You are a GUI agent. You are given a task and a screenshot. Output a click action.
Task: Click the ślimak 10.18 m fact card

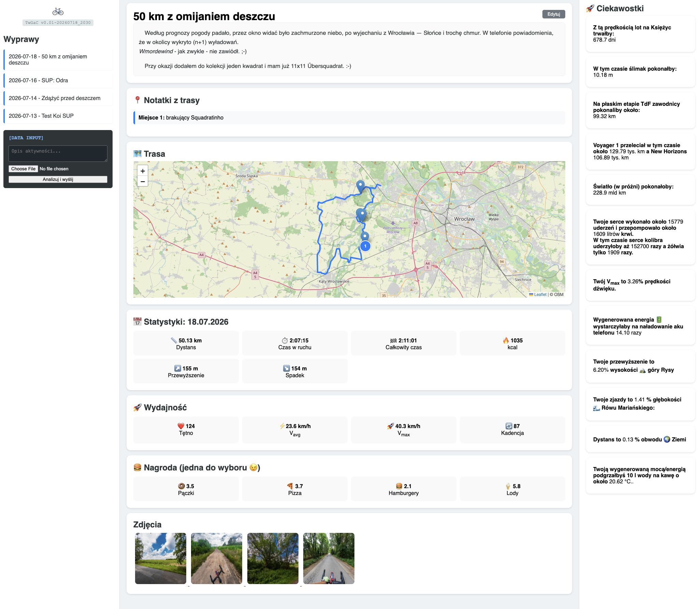pyautogui.click(x=641, y=72)
